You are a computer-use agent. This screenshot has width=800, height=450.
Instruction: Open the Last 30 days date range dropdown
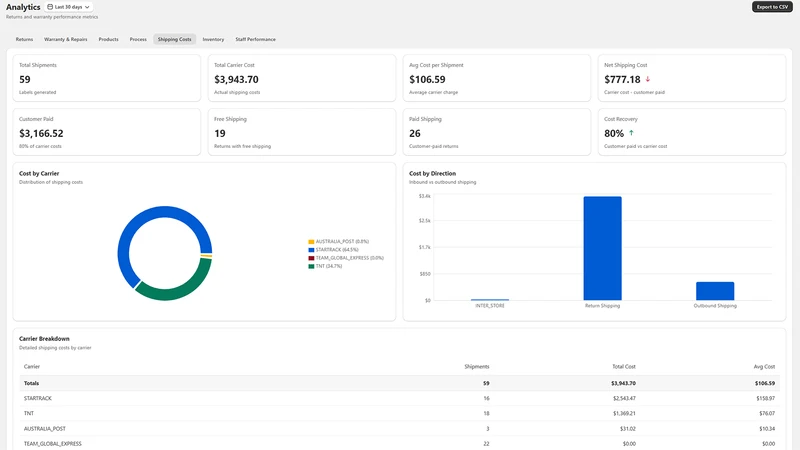[x=69, y=7]
